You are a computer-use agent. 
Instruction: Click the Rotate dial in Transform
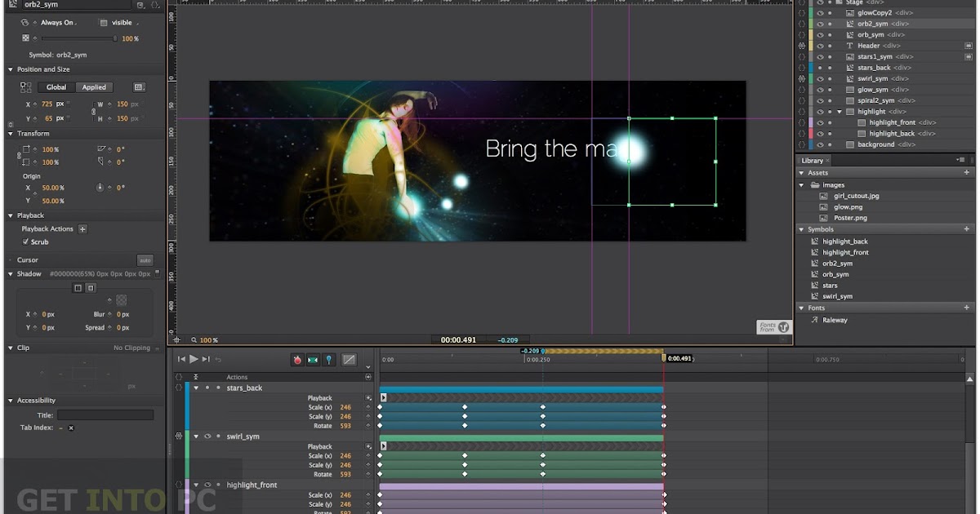[x=100, y=188]
